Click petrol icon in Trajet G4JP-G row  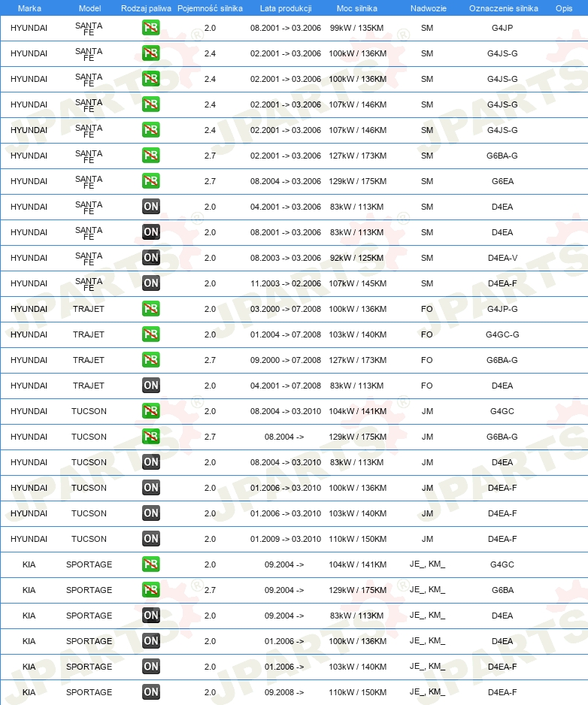(150, 309)
